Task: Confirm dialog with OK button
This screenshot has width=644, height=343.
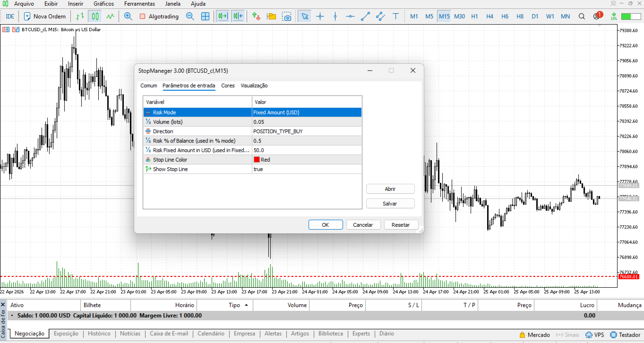Action: tap(326, 225)
